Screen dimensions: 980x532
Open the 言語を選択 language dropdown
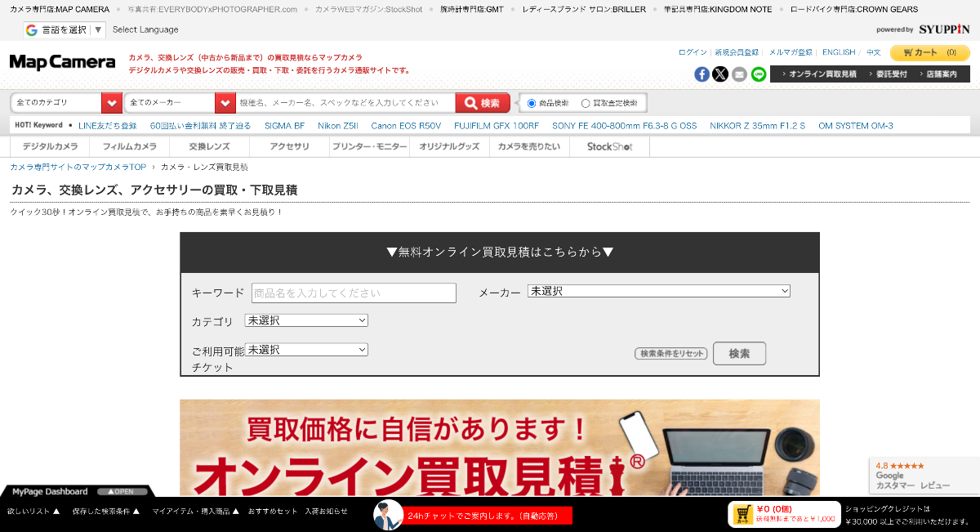click(65, 30)
